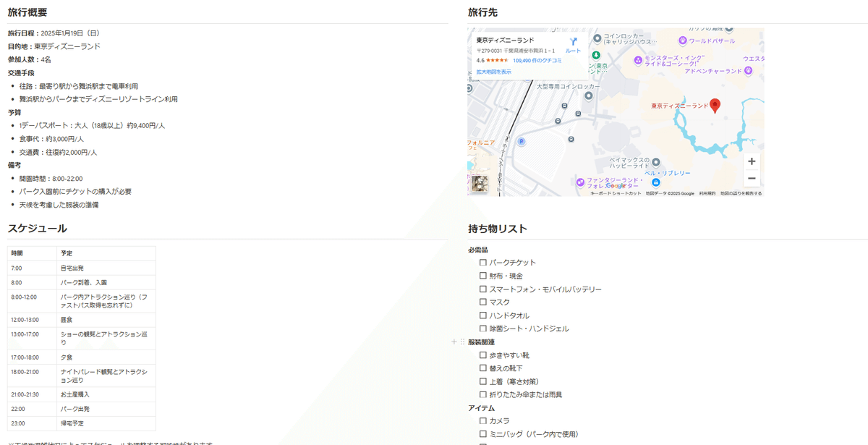The height and width of the screenshot is (445, 868).
Task: Click the blue parking P icon on map
Action: 521,142
